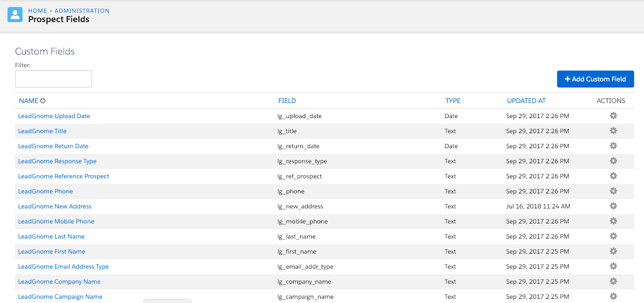Open gear actions for LeadGnome First Name
The width and height of the screenshot is (644, 303).
[x=613, y=251]
